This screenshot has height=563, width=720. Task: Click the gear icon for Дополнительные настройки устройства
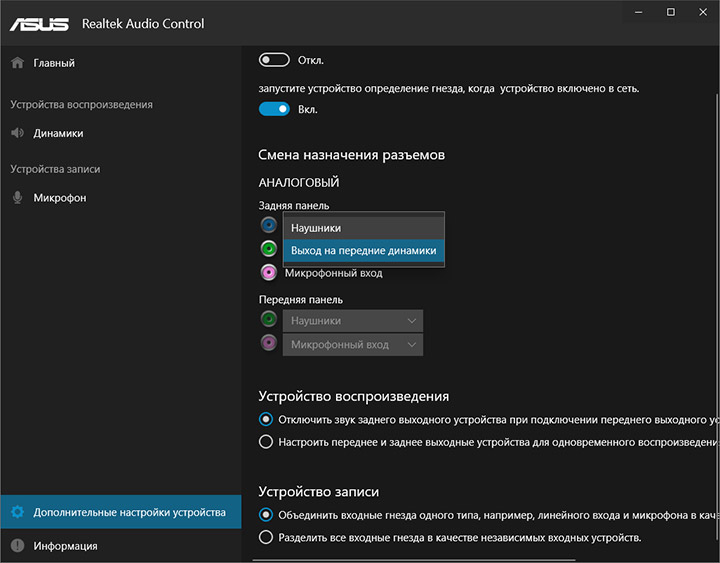coord(17,513)
